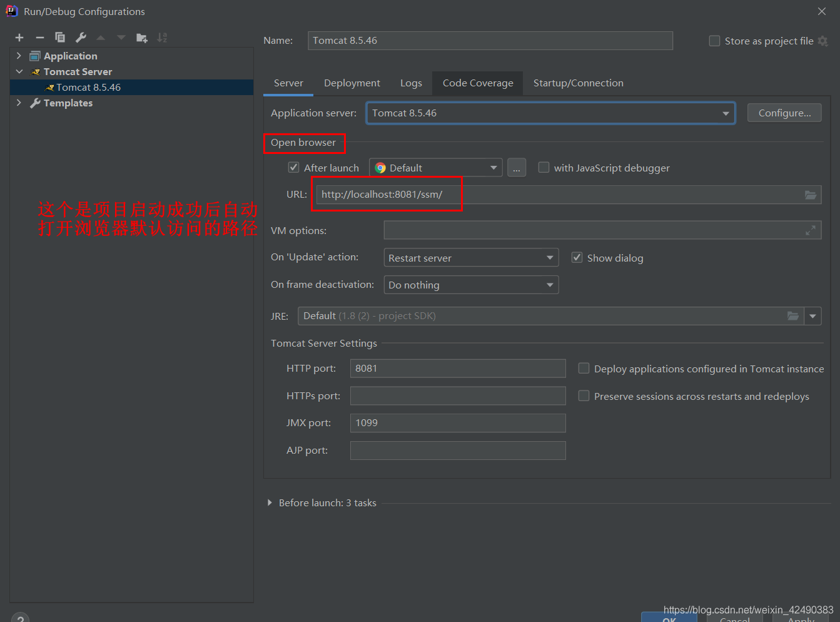Enable Deploy applications configured in Tomcat instance
Screen dimensions: 840x622
(584, 368)
